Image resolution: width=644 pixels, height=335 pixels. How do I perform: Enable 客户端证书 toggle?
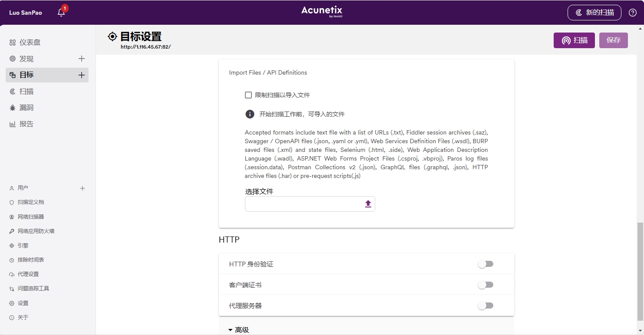pos(485,285)
